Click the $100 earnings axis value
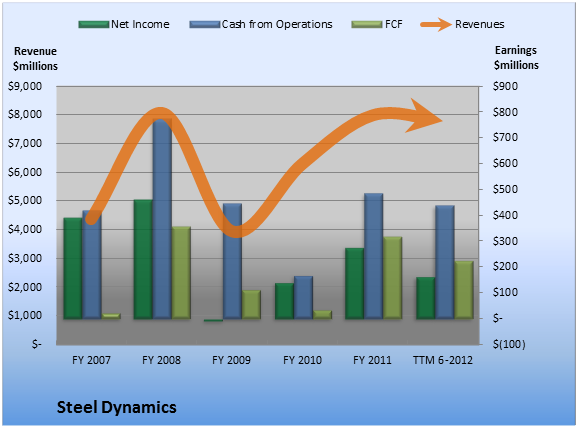This screenshot has width=577, height=427. click(505, 292)
